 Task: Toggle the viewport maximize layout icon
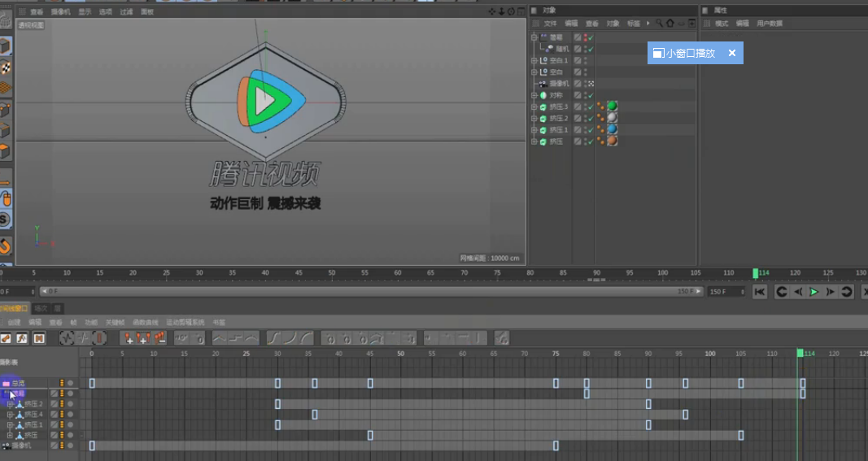[x=521, y=11]
